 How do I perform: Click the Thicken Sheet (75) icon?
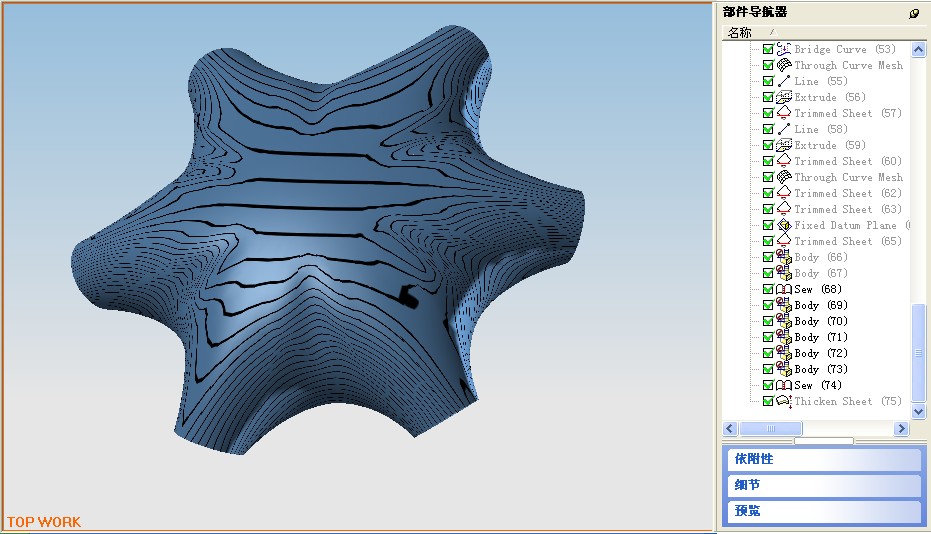click(784, 402)
